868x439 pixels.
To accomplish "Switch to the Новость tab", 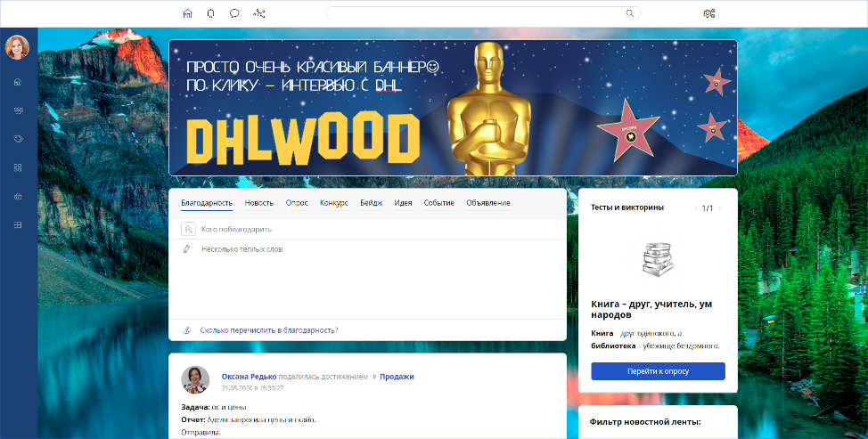I will (259, 203).
